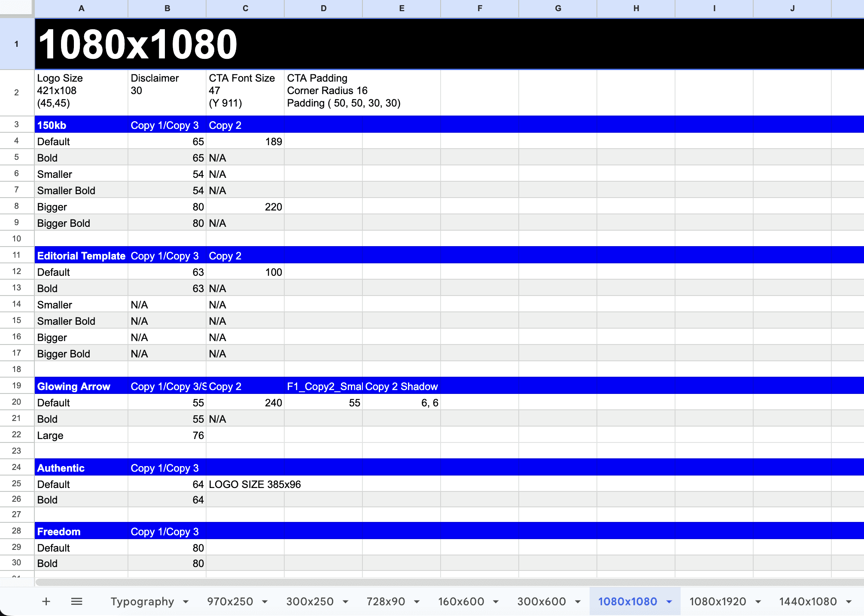Open the 1080x1080 tab dropdown arrow

click(669, 602)
